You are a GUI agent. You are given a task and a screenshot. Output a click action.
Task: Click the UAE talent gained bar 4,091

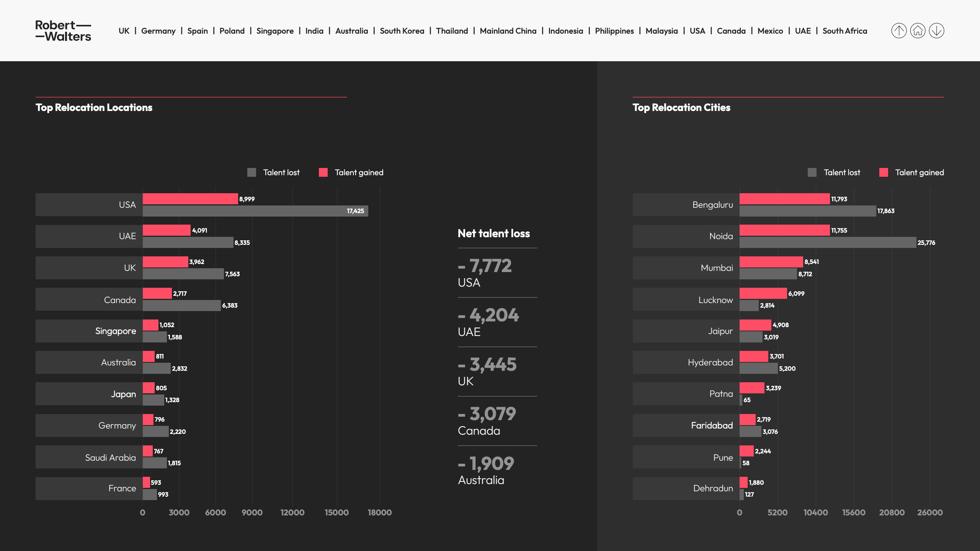point(167,230)
